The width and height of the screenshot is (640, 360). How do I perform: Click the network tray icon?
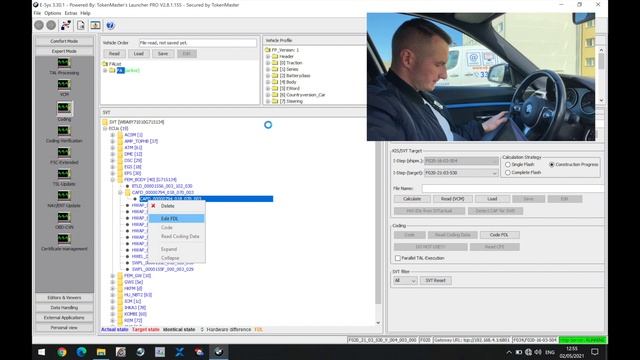coord(529,352)
